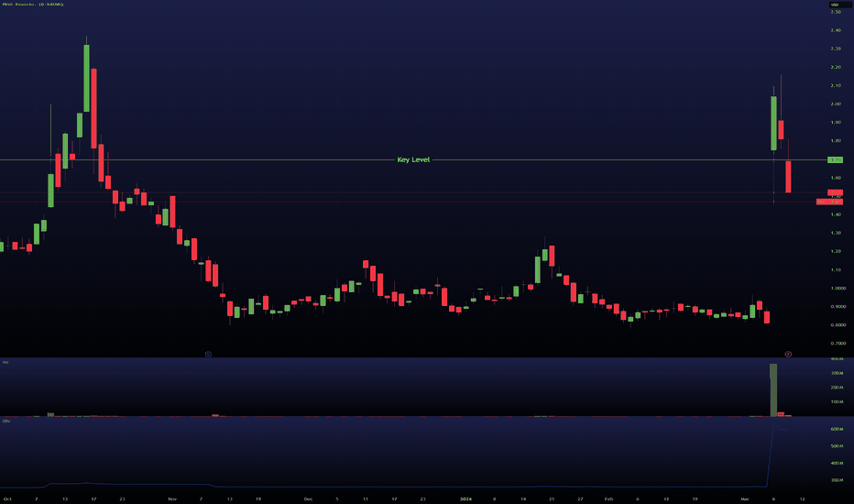Click the Nov label on the time axis
The width and height of the screenshot is (854, 504).
(172, 499)
